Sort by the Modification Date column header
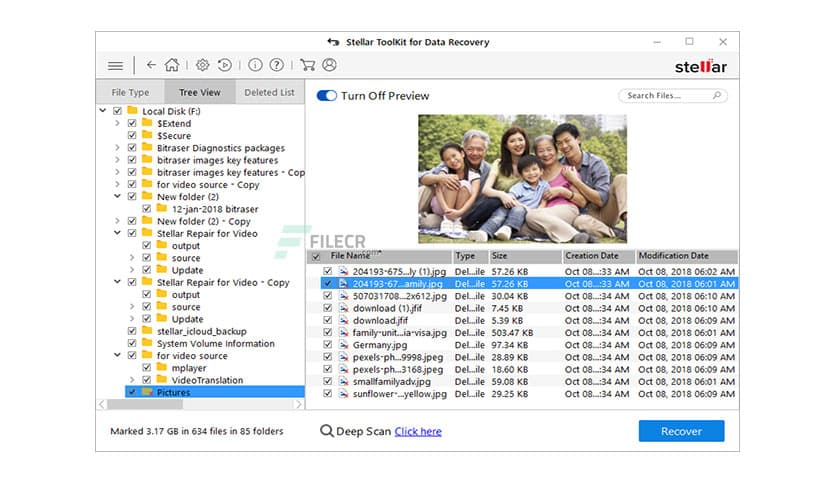 click(687, 256)
